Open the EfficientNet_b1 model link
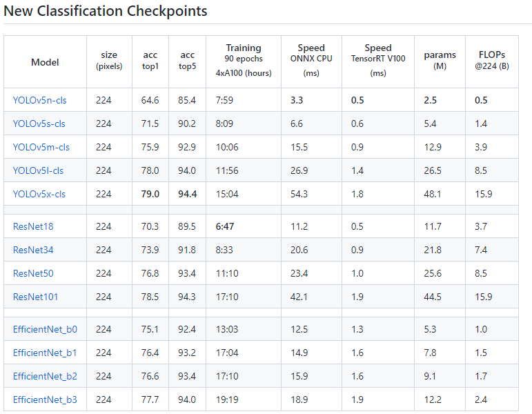 tap(45, 353)
